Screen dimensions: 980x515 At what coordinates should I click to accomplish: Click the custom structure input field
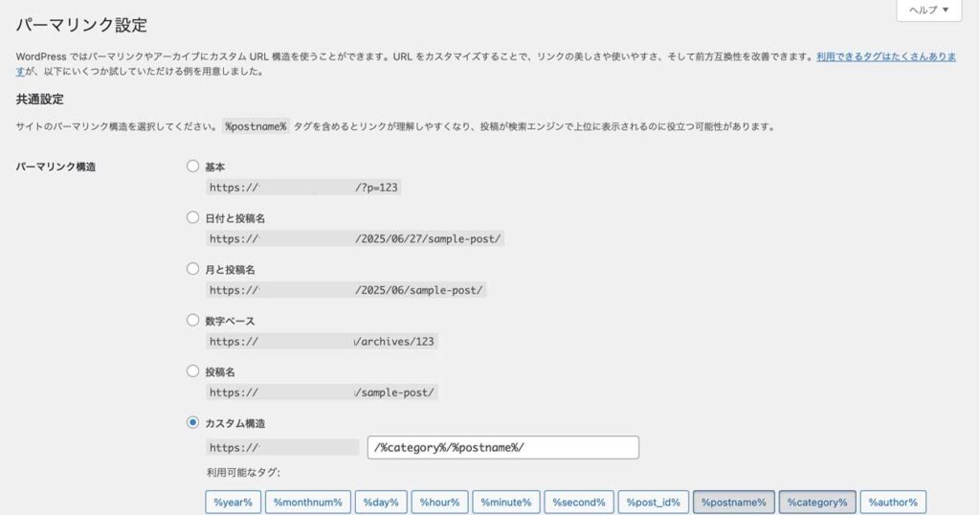pyautogui.click(x=503, y=447)
